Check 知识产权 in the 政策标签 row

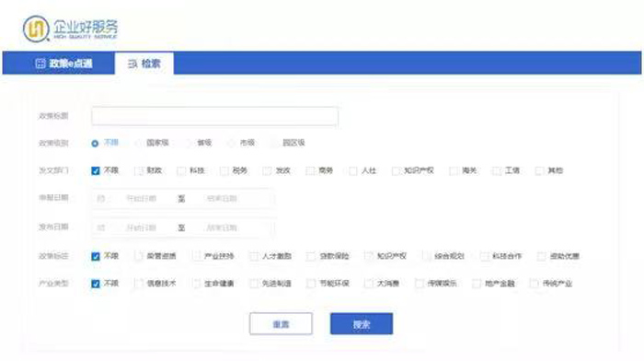(369, 256)
